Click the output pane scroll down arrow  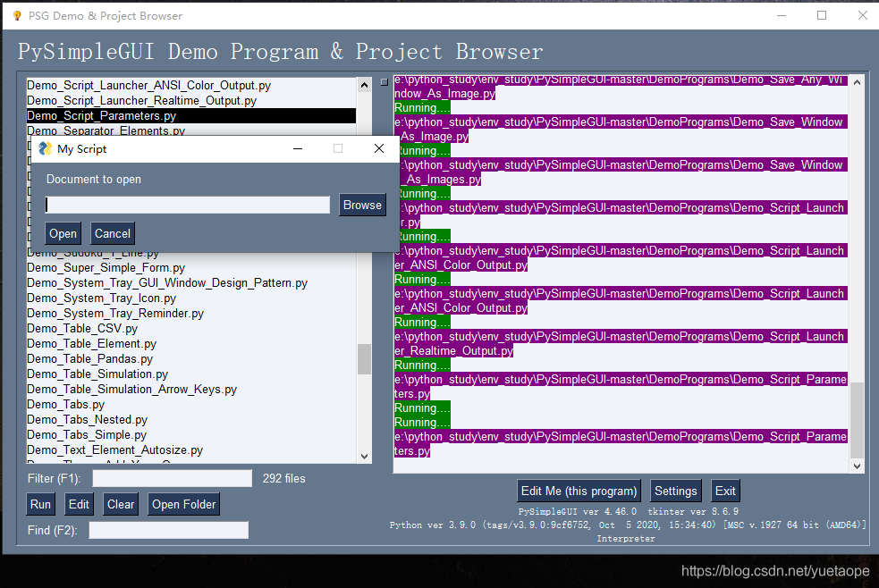coord(858,466)
